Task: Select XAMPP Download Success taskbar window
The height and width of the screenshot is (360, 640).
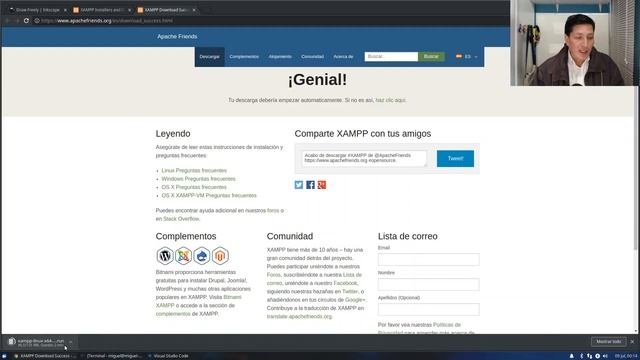Action: tap(45, 356)
